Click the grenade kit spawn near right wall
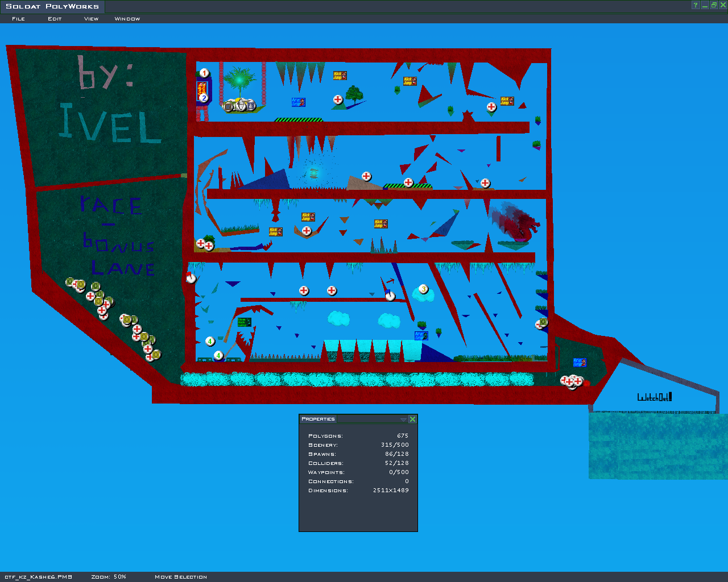 pos(543,322)
